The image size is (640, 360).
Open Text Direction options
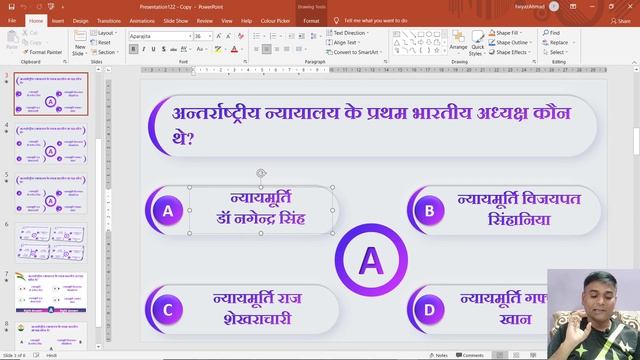348,33
